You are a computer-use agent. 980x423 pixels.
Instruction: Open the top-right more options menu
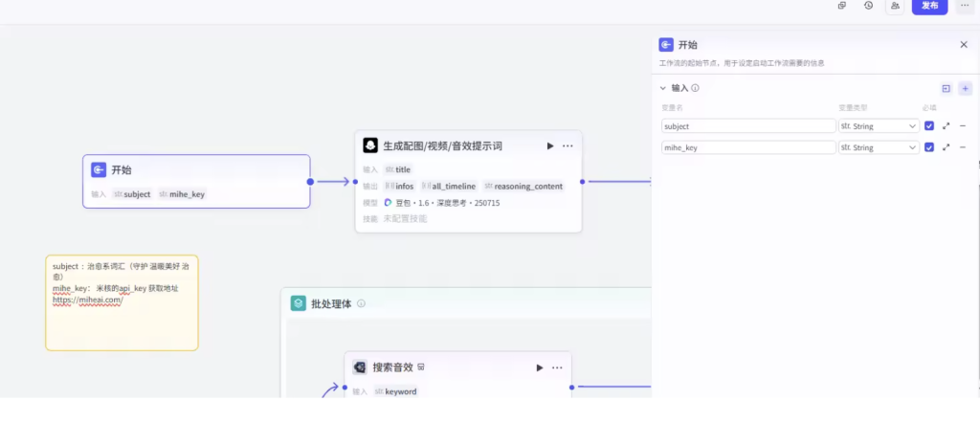(964, 6)
